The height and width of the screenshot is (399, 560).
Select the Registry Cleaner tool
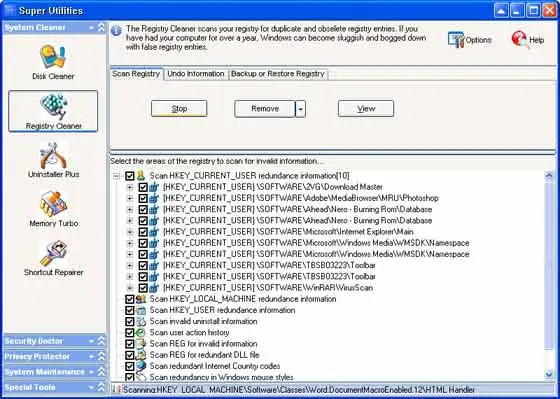(x=53, y=111)
